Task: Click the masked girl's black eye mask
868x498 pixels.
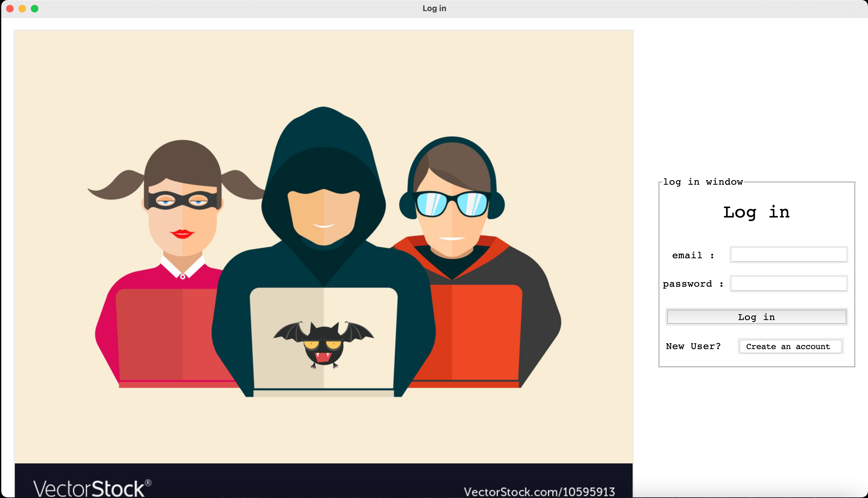Action: pyautogui.click(x=182, y=200)
